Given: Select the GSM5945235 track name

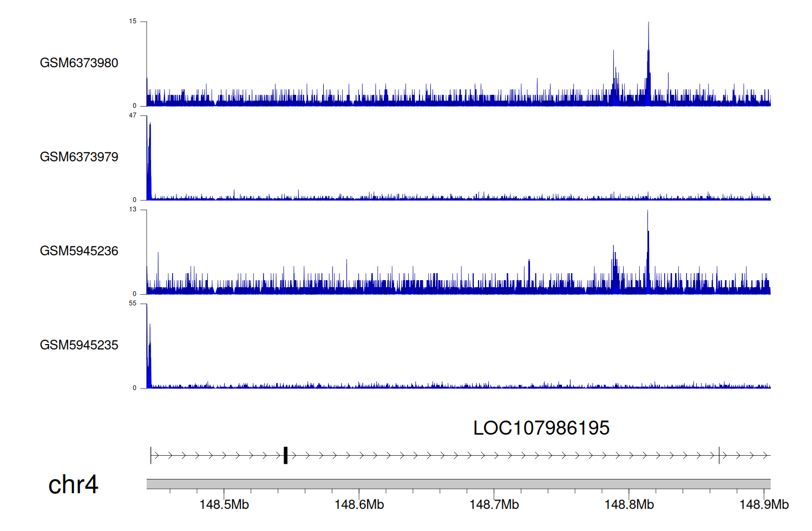Looking at the screenshot, I should click(79, 345).
